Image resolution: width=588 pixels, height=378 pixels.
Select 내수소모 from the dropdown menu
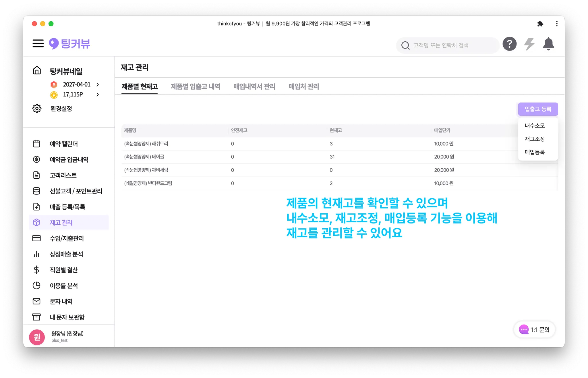point(535,126)
